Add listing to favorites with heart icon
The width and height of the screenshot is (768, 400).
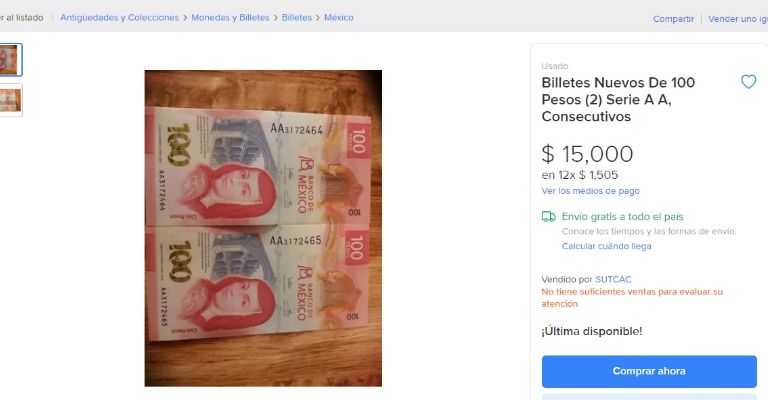pos(748,82)
